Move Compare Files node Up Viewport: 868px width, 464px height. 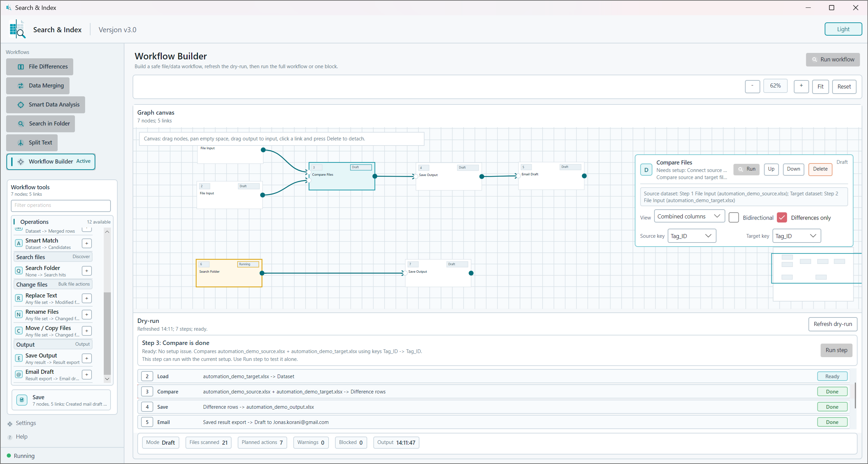771,169
